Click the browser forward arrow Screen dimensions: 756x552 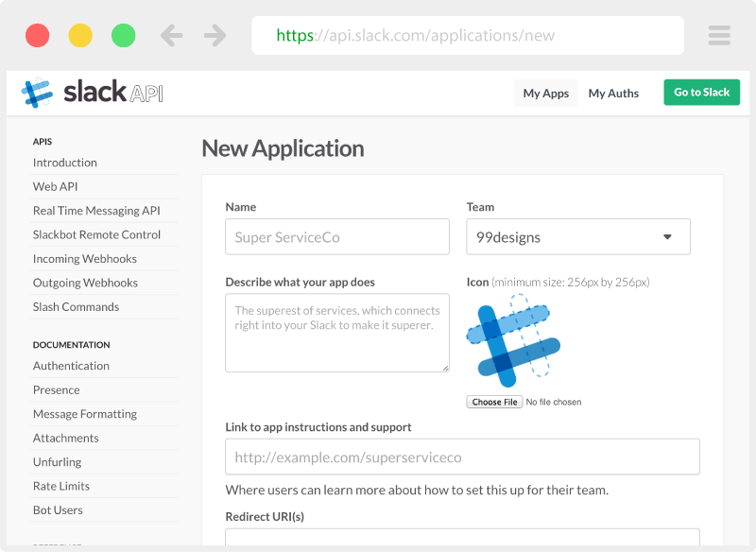[x=215, y=35]
